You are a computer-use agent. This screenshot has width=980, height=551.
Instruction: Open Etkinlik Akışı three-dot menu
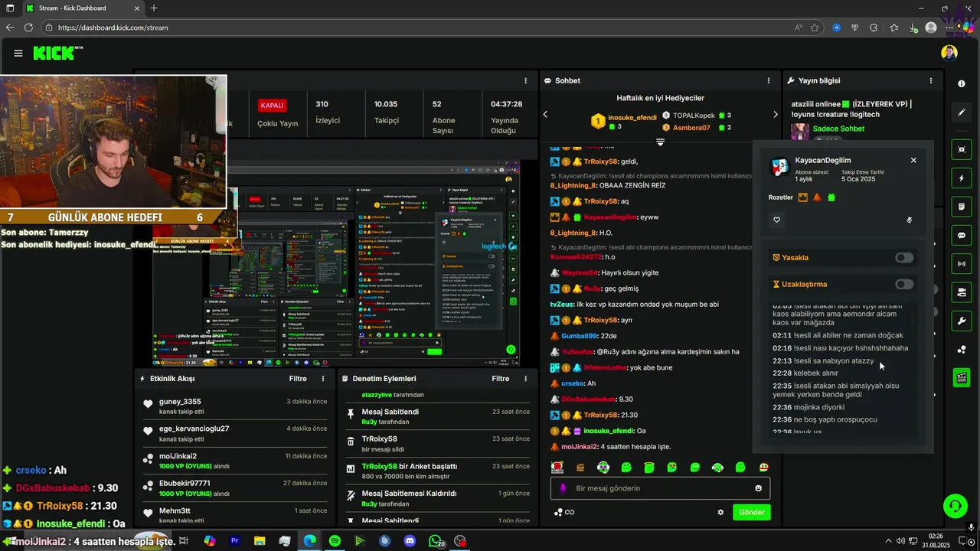(323, 379)
